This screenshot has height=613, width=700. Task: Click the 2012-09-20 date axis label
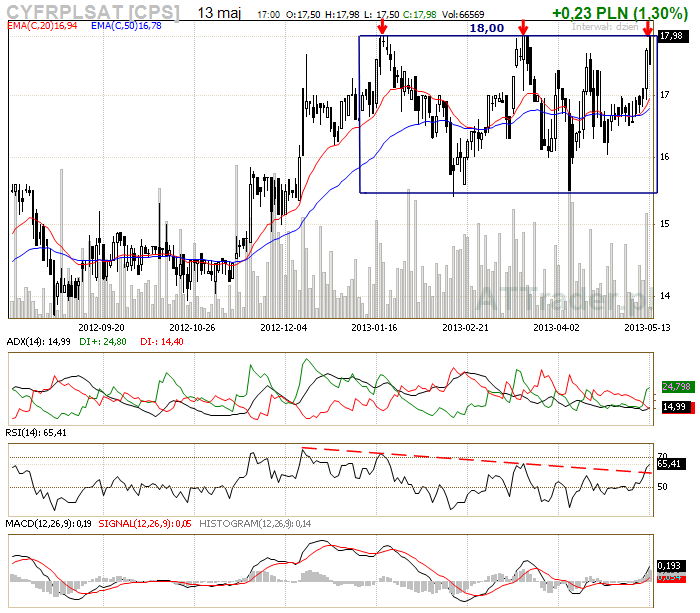coord(101,328)
